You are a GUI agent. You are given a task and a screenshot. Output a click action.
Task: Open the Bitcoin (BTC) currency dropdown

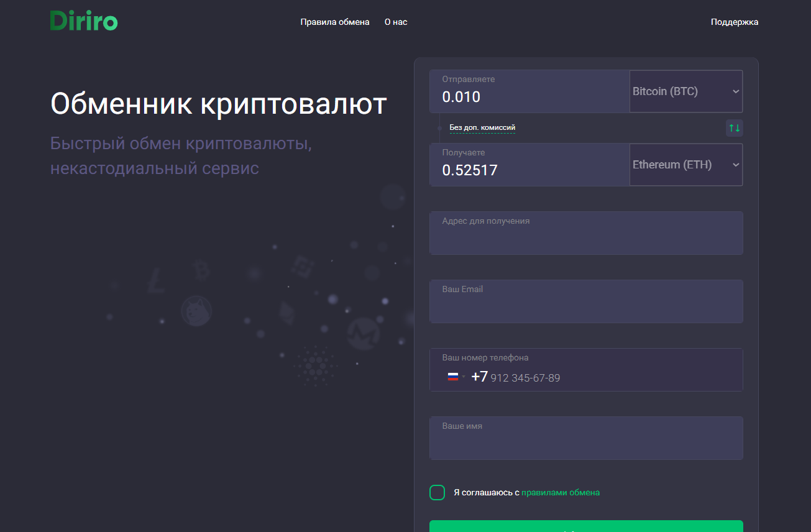click(685, 91)
